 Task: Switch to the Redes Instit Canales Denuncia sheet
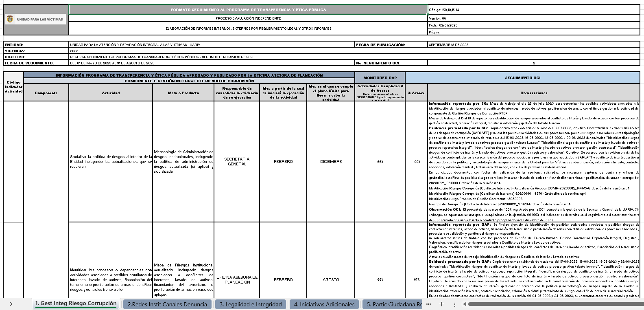click(x=167, y=304)
